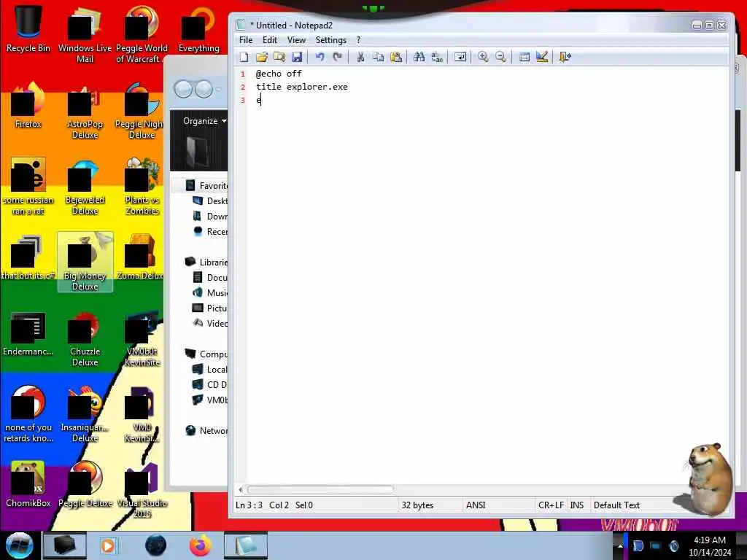Select the CD Drive entry in Explorer sidebar

click(x=210, y=384)
